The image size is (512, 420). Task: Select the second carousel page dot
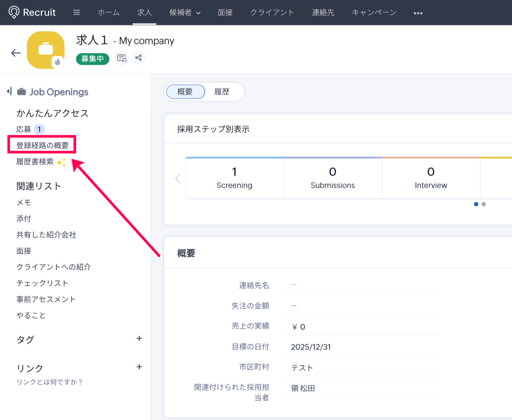click(484, 204)
